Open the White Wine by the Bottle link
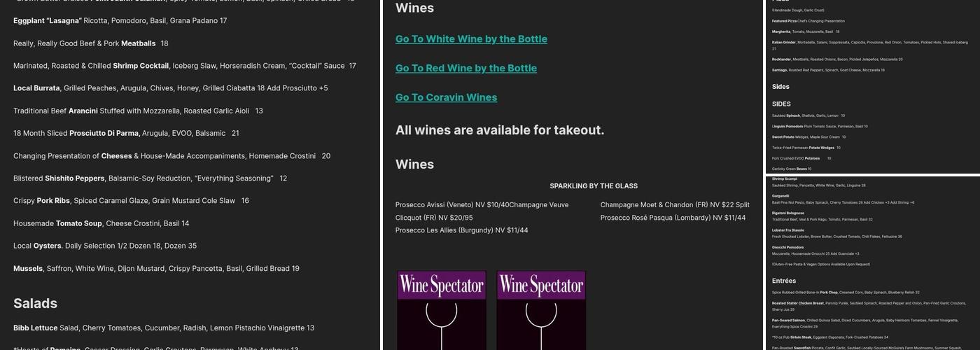The width and height of the screenshot is (980, 350). coord(471,39)
